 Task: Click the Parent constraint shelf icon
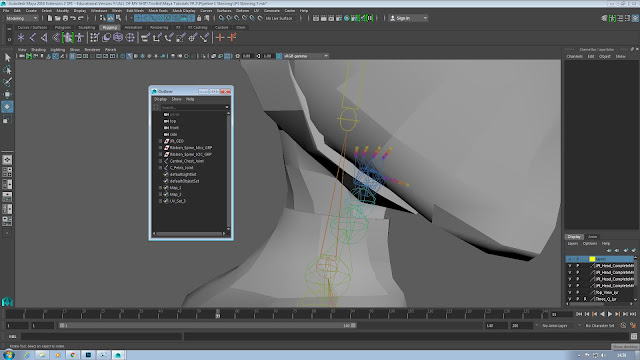[x=145, y=38]
